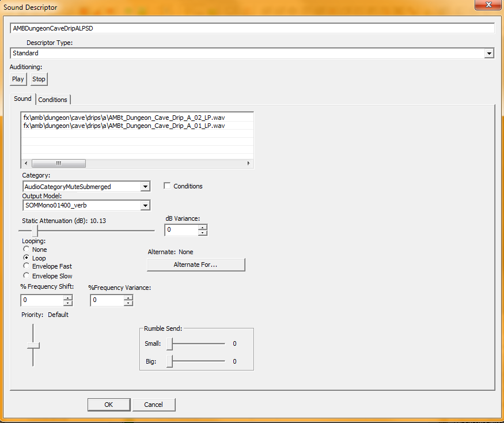Click the dB Variance value field
The height and width of the screenshot is (423, 504).
click(181, 230)
